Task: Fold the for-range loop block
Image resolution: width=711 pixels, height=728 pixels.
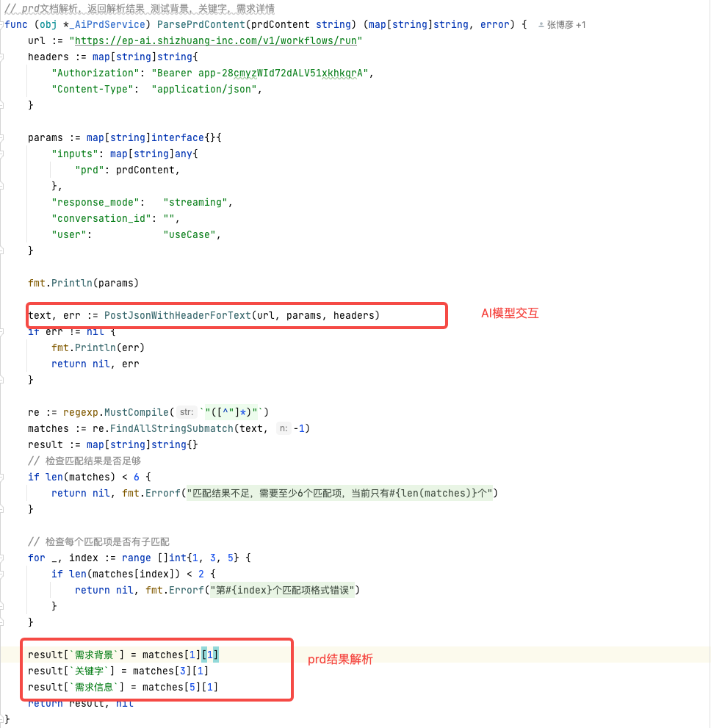Action: point(2,558)
